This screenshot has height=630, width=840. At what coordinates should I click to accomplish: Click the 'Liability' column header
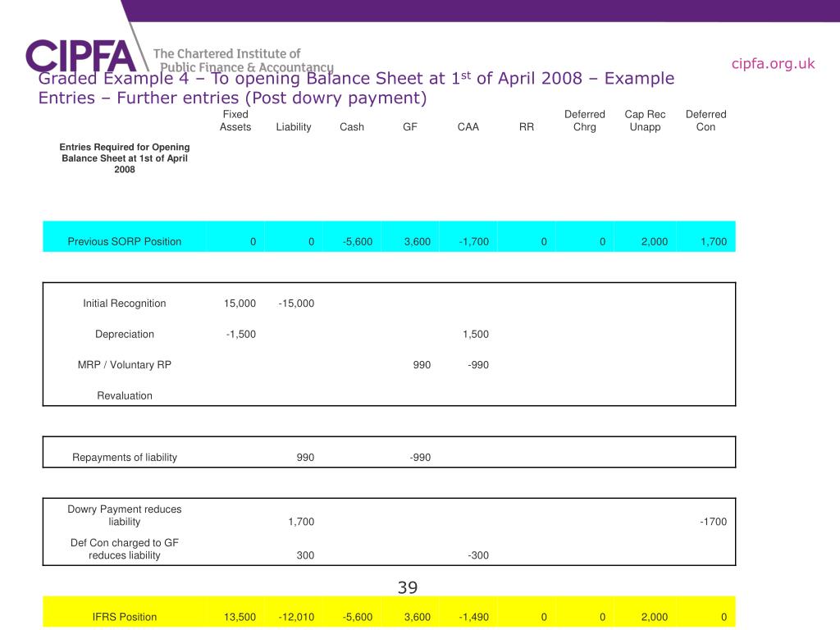coord(294,127)
